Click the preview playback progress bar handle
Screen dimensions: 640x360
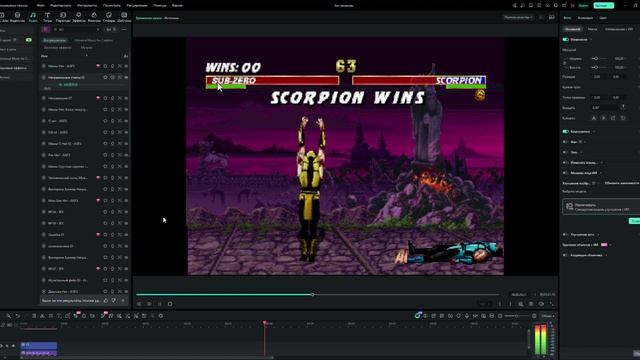(x=313, y=294)
